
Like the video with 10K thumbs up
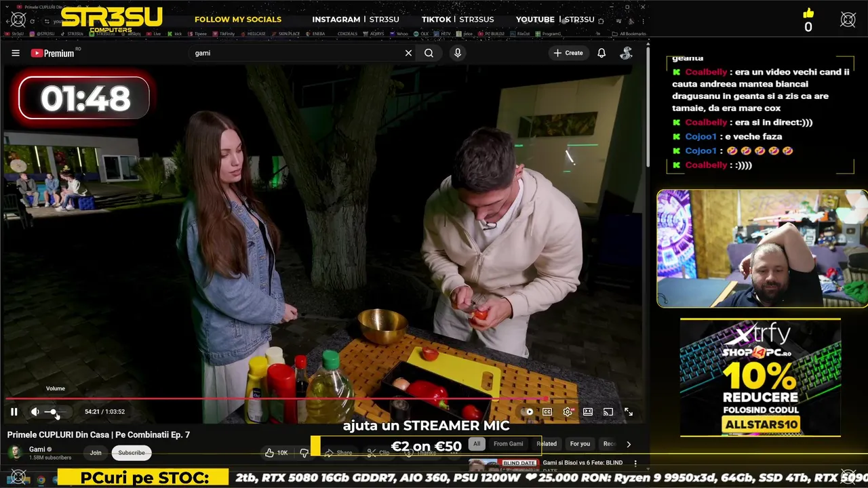[276, 453]
